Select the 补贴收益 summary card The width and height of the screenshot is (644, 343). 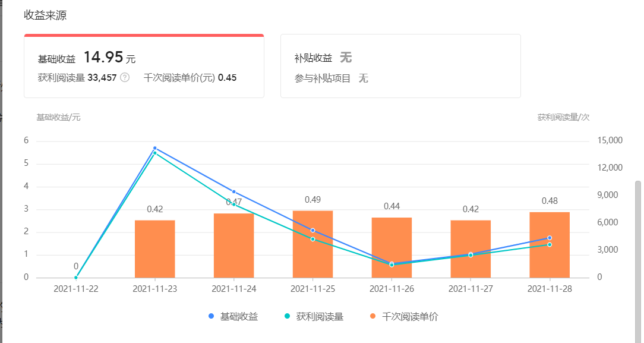[400, 65]
